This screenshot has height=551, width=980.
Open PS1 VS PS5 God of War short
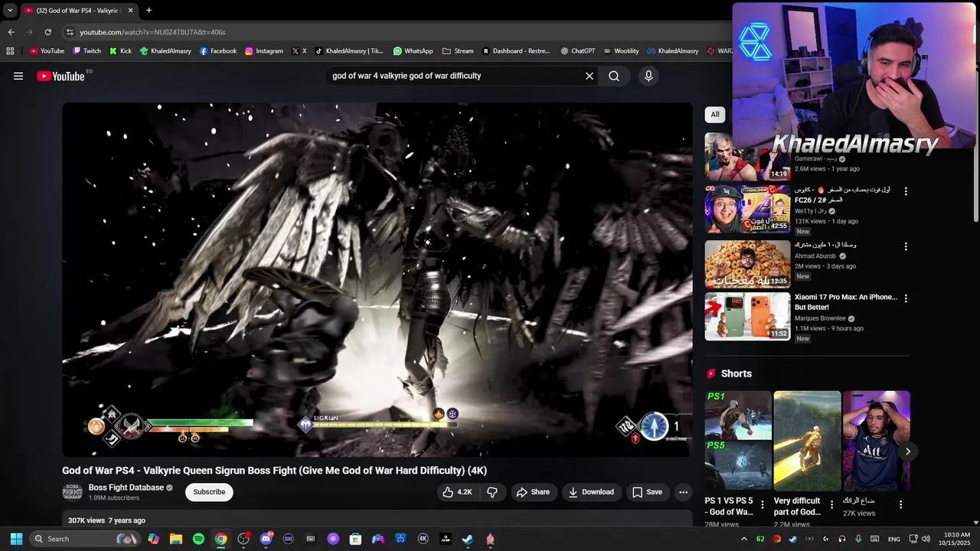click(x=738, y=441)
